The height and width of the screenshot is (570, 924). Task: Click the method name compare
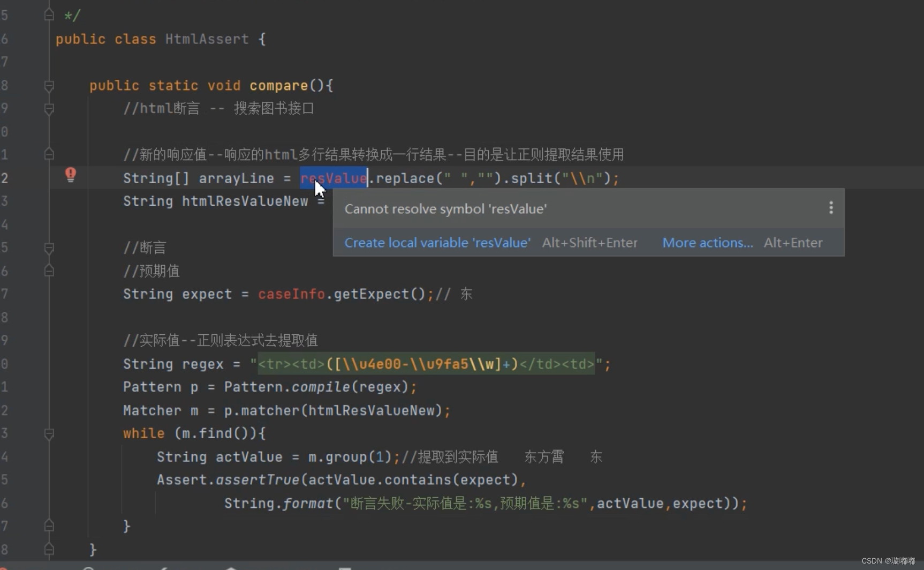278,86
